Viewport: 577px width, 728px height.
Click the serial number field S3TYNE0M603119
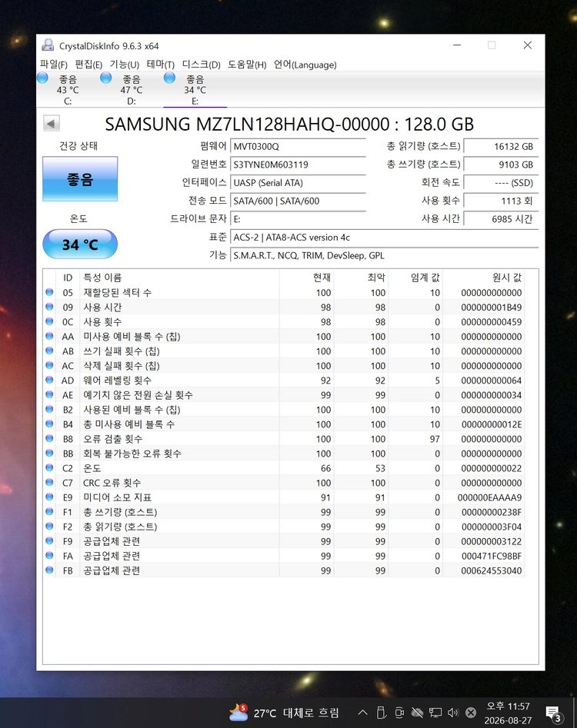(x=298, y=165)
